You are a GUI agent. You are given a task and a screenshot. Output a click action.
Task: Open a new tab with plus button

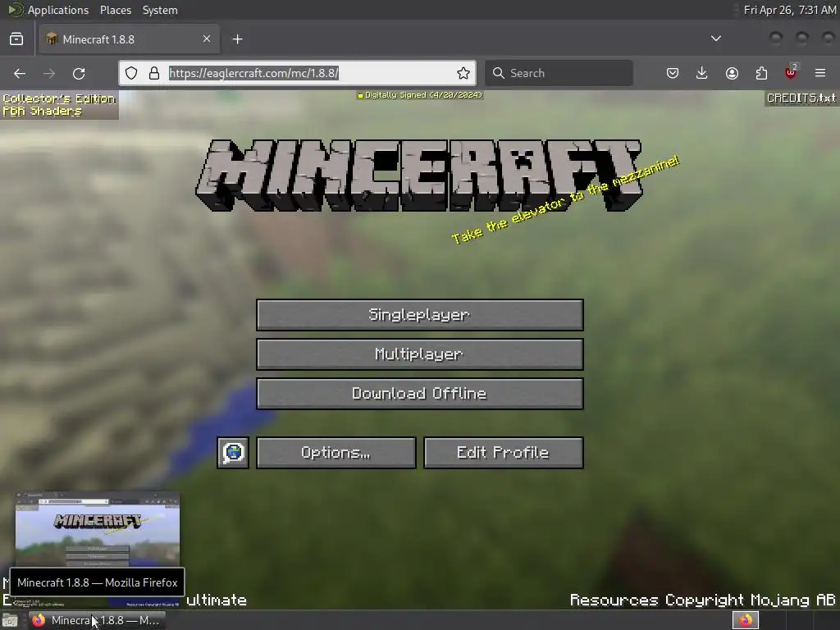click(x=238, y=39)
